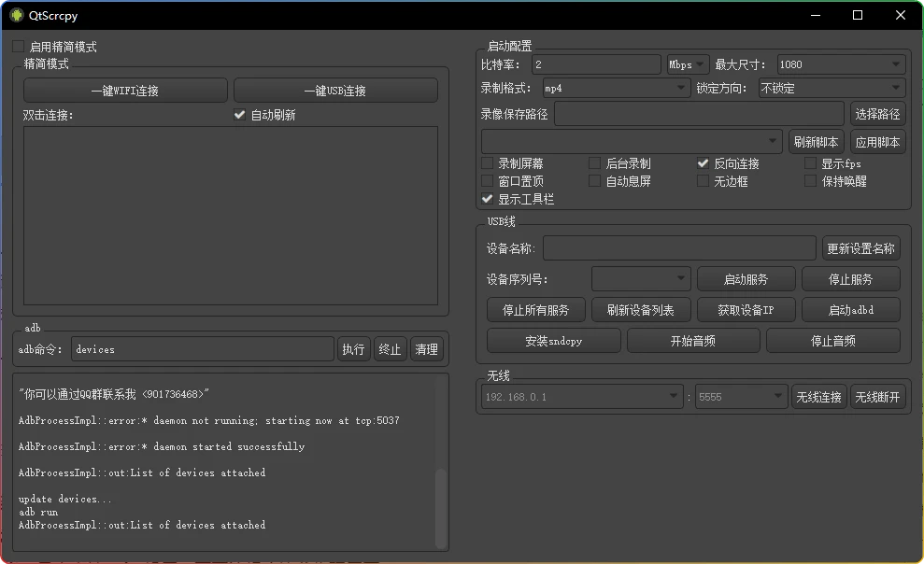
Task: Open the 设备序列号 device serial dropdown
Action: [x=641, y=278]
